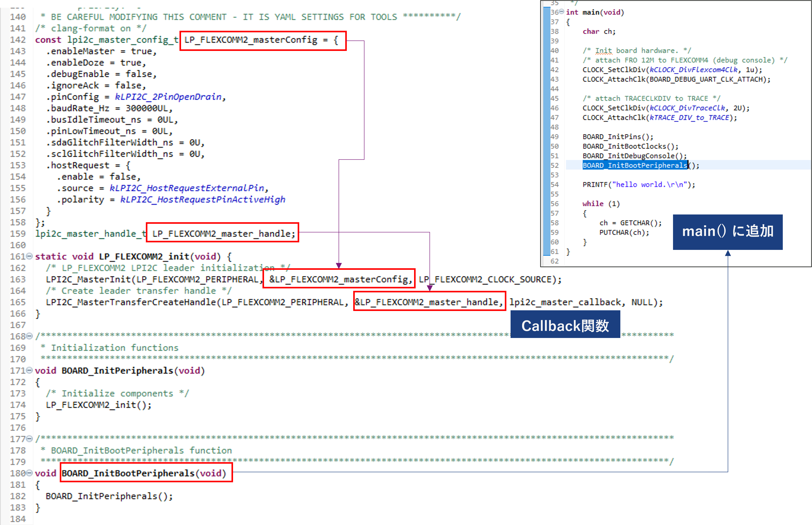Click the baudRate_Hz value 300000UL
The width and height of the screenshot is (812, 525).
point(147,108)
